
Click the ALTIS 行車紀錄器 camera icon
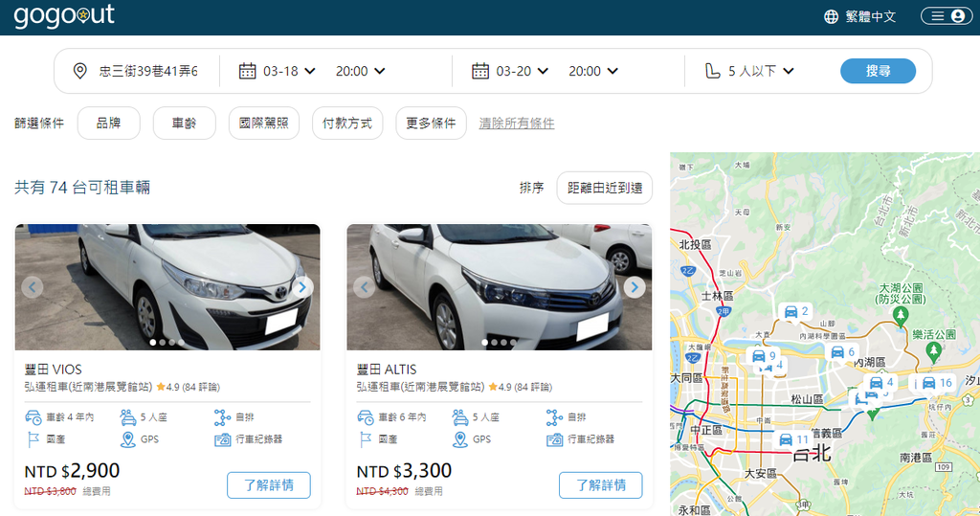[555, 440]
